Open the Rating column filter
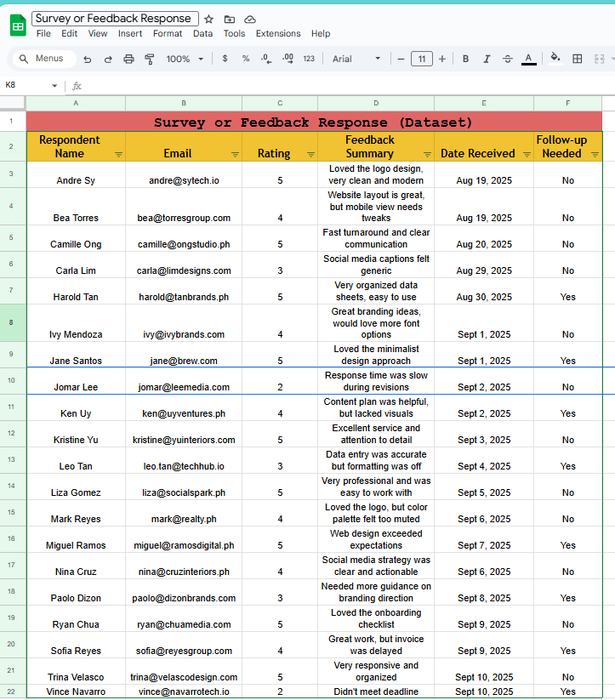The width and height of the screenshot is (615, 700). click(x=310, y=155)
